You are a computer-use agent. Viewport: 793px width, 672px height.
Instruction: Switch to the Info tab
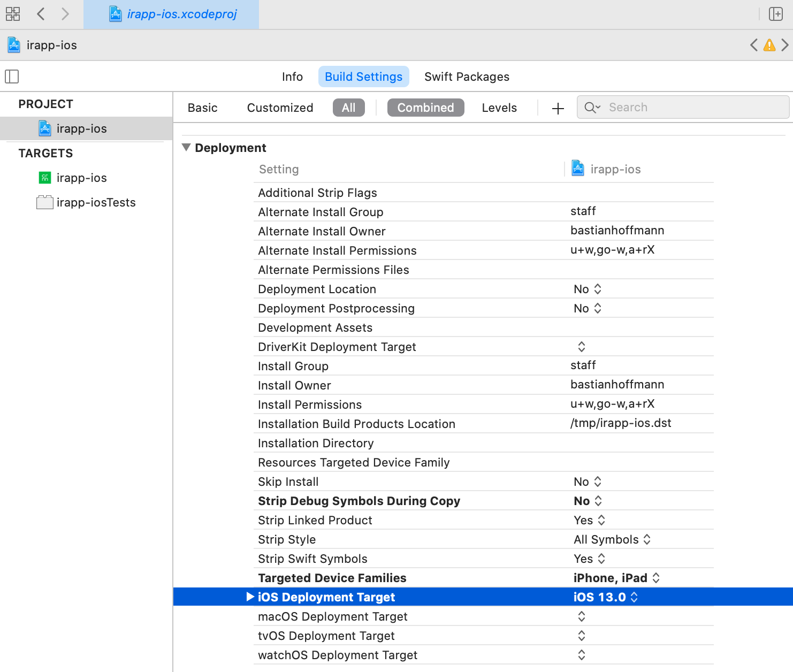(x=292, y=77)
